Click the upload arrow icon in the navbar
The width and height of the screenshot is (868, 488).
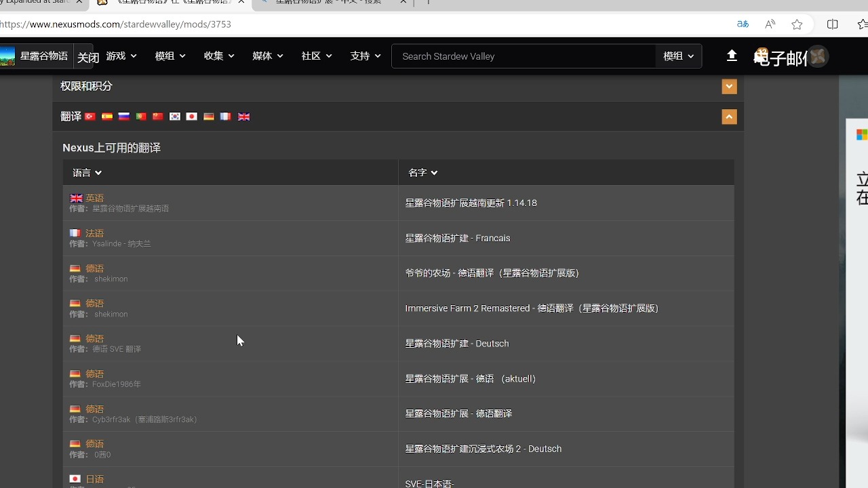pyautogui.click(x=732, y=56)
